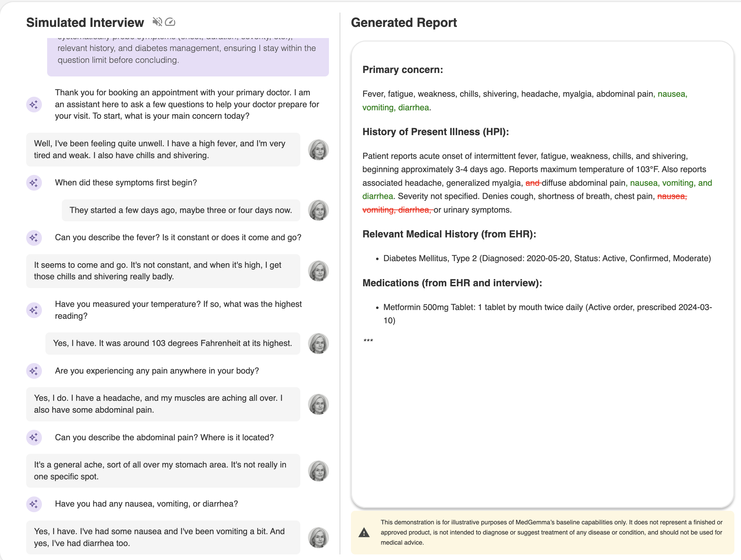Click sparkle icon next to pain-anywhere question

point(34,371)
